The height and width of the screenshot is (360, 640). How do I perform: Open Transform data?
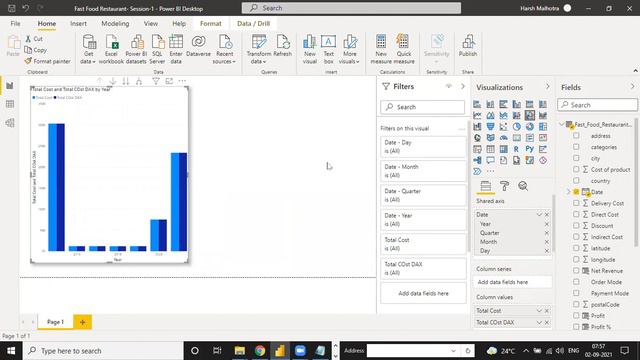pyautogui.click(x=258, y=50)
